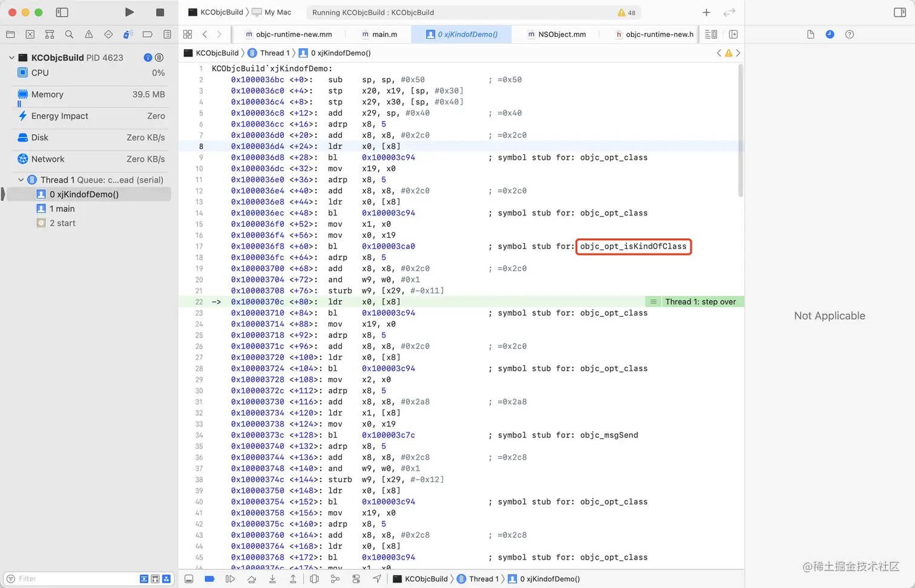This screenshot has height=588, width=915.
Task: Open the Source Control navigator
Action: pos(30,34)
